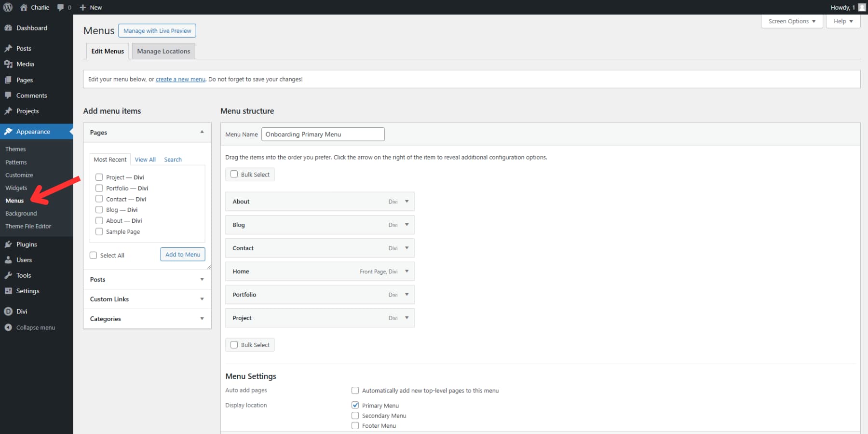
Task: Click inside the Menu Name field
Action: [323, 134]
